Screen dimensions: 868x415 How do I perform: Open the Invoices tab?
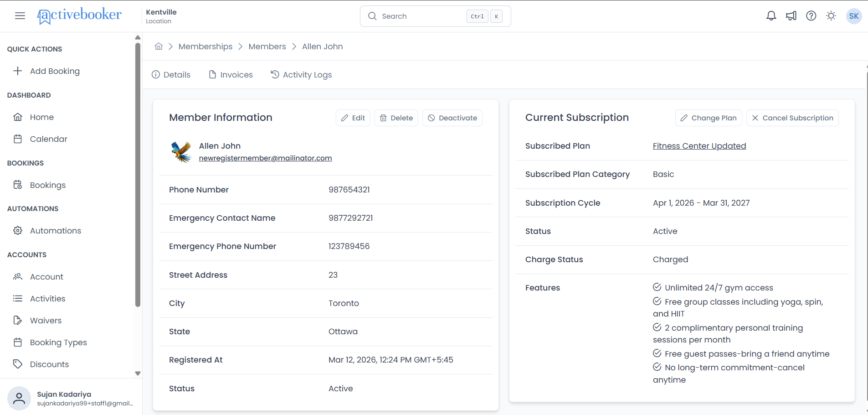[x=231, y=75]
